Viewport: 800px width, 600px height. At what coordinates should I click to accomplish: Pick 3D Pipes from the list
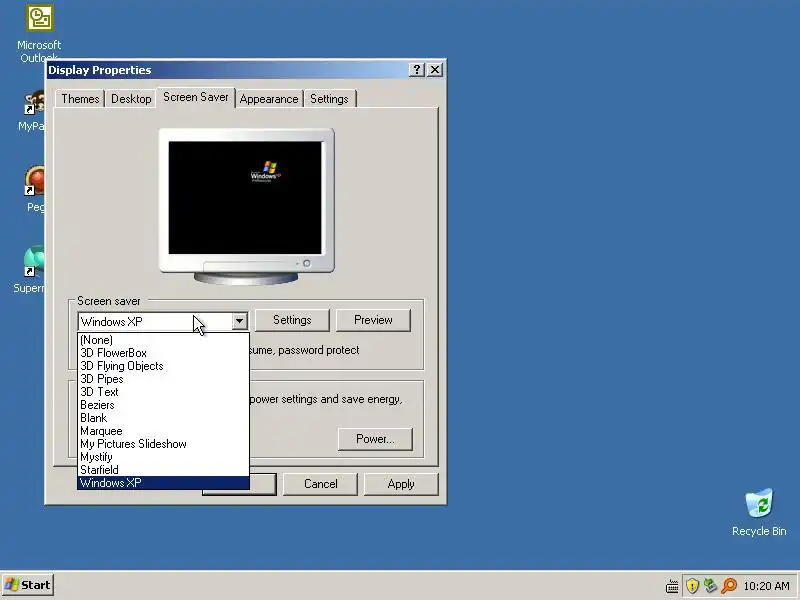(163, 379)
